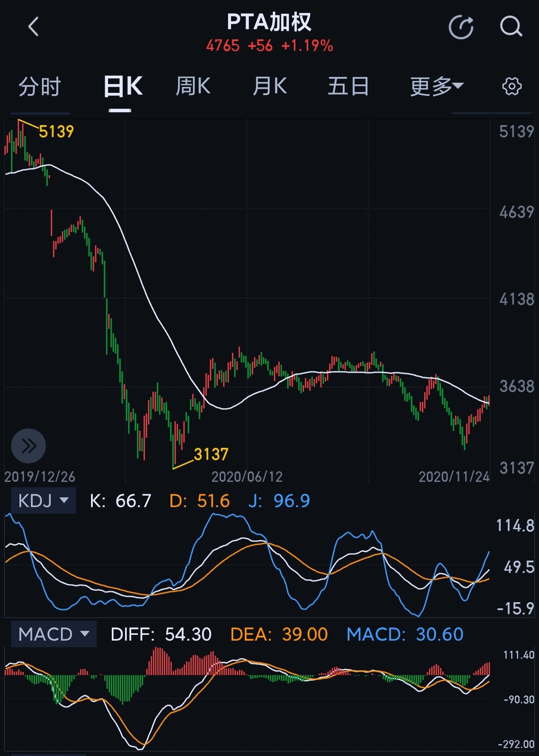Tap the -292.00 MACD axis label
Screen dimensions: 539x756
pos(516,744)
